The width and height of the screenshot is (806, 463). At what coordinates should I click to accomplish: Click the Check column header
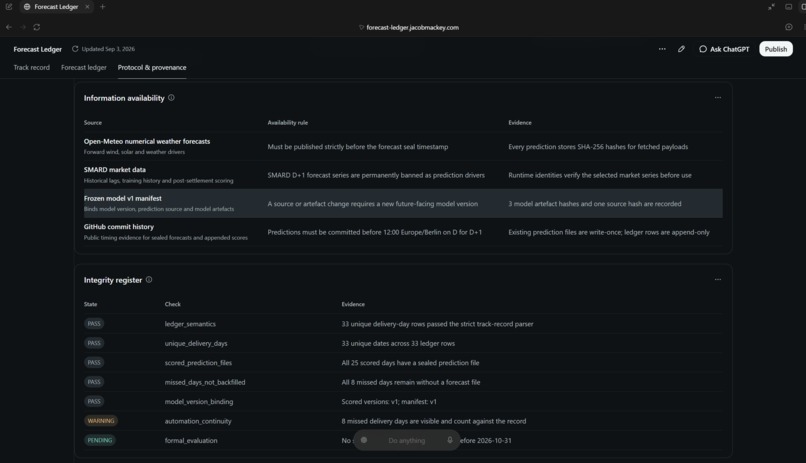coord(173,304)
